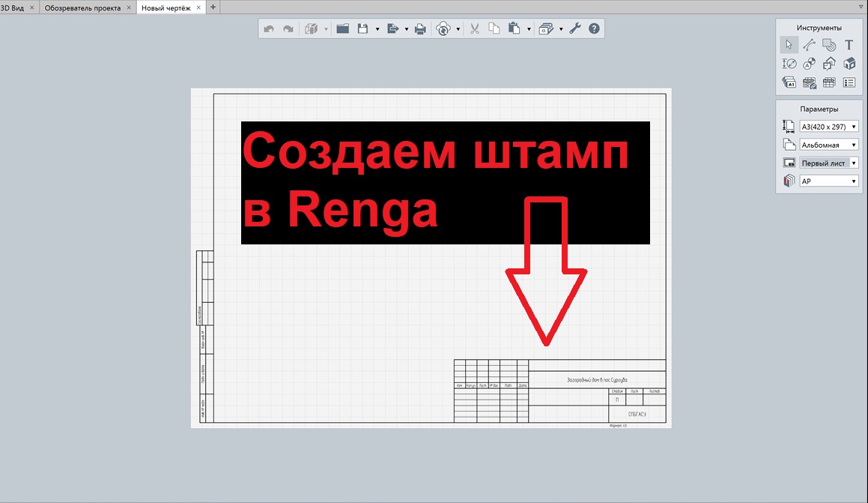868x503 pixels.
Task: Select the Hatch fill tool
Action: click(829, 45)
